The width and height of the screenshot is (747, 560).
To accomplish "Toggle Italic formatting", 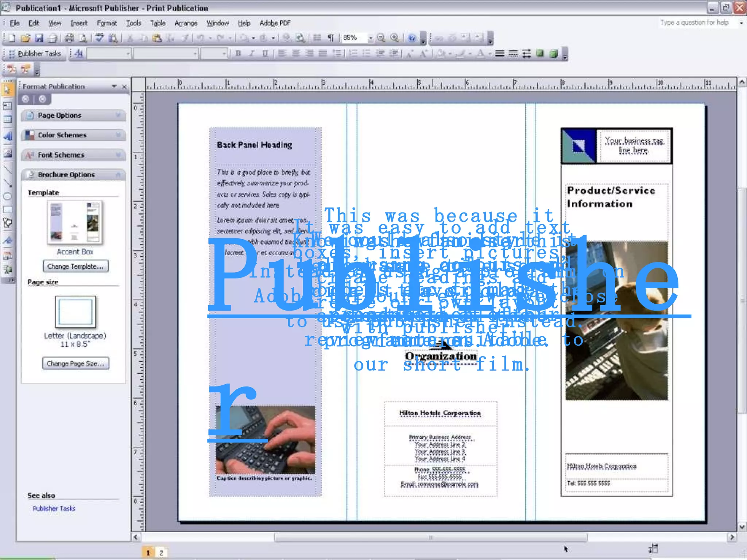I will (x=251, y=54).
